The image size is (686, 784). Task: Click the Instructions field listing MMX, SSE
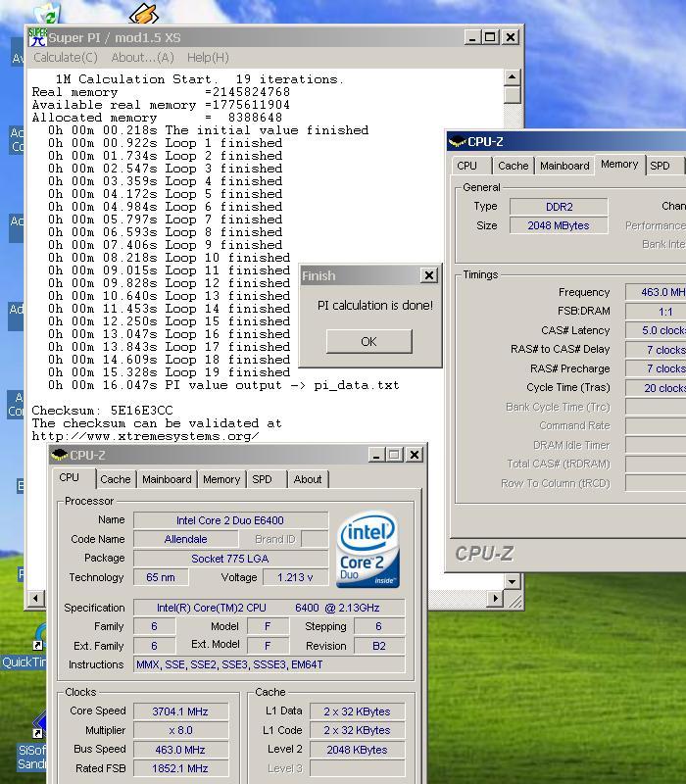click(269, 664)
